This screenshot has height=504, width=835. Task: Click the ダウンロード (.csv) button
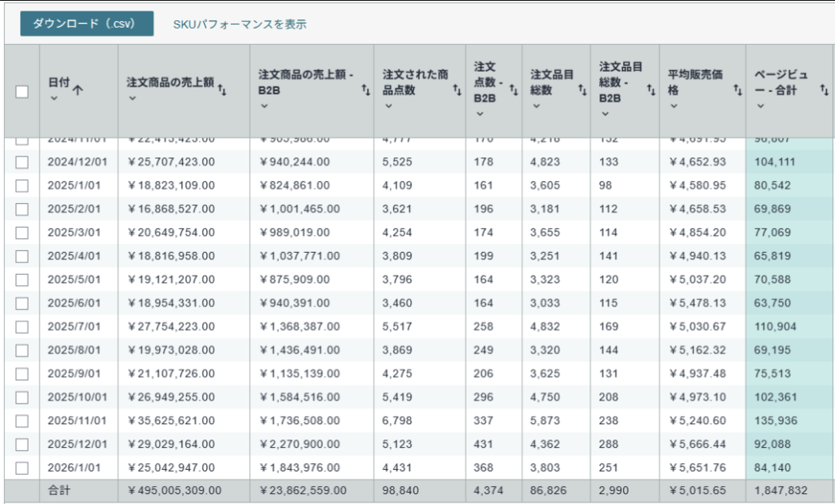click(86, 24)
